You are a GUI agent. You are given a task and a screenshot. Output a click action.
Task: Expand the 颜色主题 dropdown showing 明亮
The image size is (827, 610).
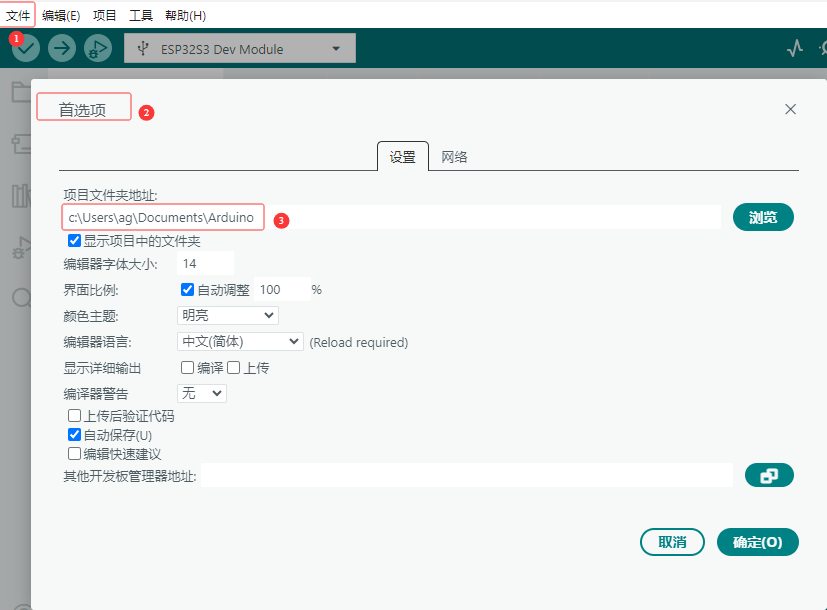point(227,315)
